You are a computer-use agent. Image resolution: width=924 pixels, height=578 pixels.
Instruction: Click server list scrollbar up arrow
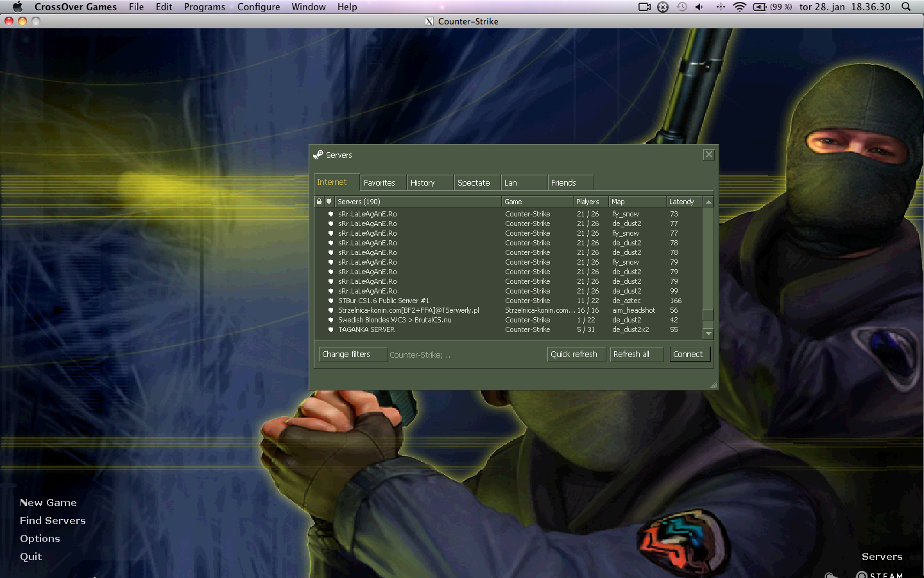point(708,202)
